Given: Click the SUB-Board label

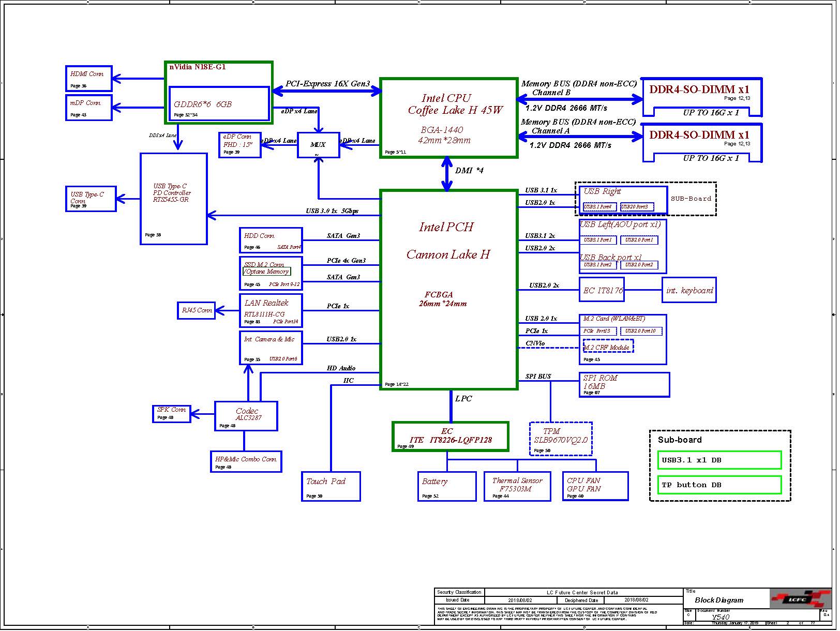Looking at the screenshot, I should [691, 199].
